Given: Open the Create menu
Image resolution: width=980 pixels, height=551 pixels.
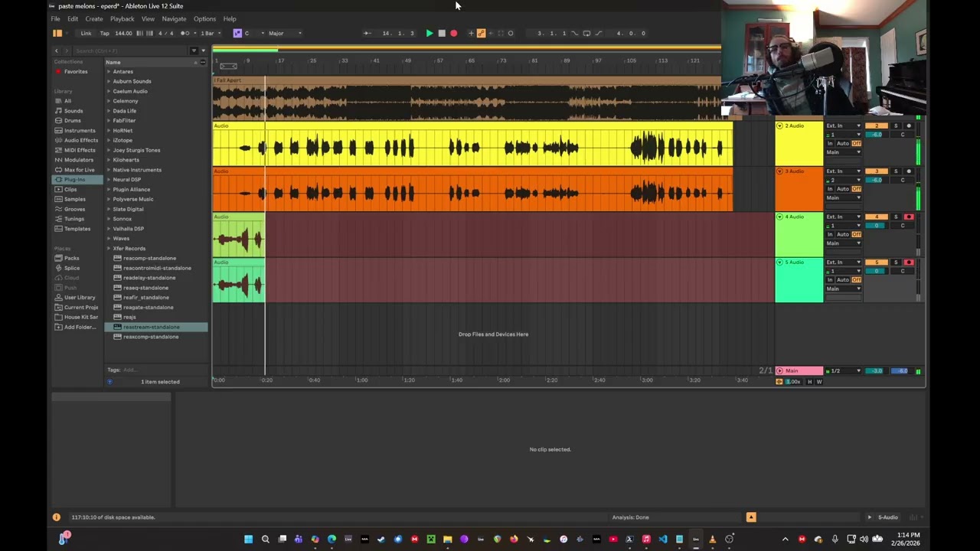Looking at the screenshot, I should pyautogui.click(x=94, y=18).
